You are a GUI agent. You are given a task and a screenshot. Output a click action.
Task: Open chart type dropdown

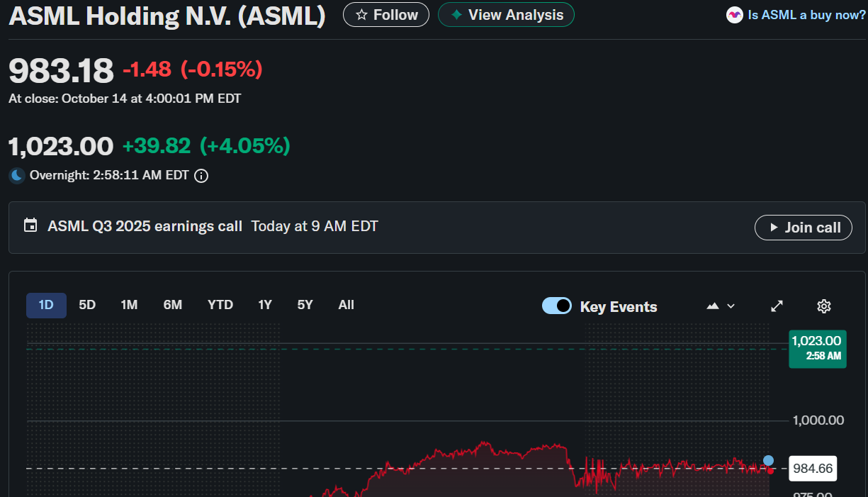click(721, 306)
